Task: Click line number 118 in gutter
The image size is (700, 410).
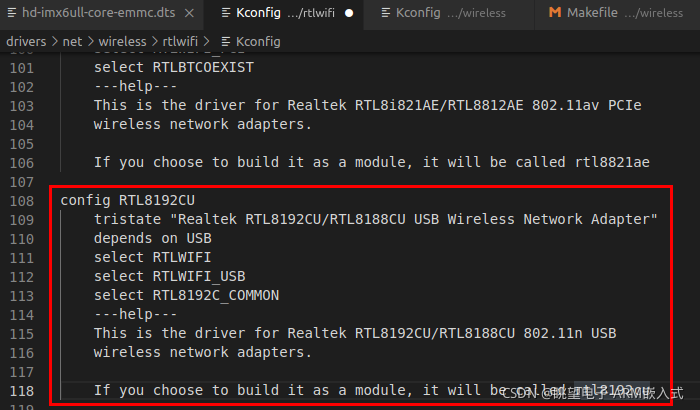Action: click(22, 391)
